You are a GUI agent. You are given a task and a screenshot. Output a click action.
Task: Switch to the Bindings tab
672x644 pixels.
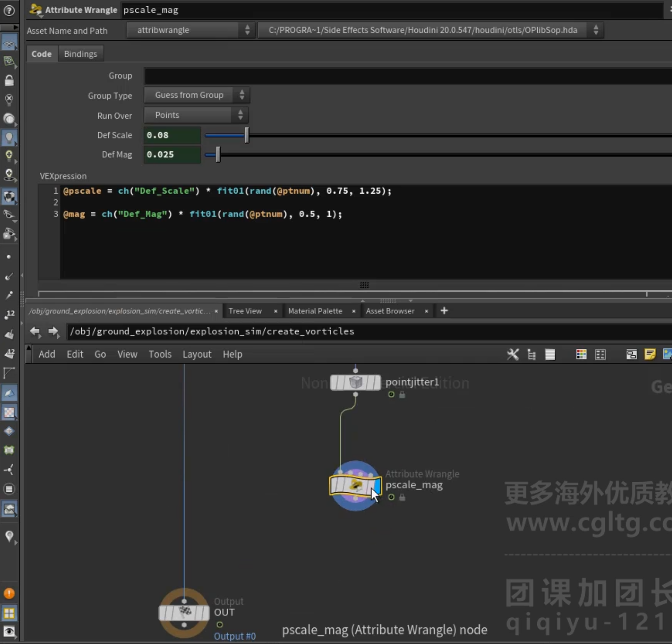tap(80, 54)
